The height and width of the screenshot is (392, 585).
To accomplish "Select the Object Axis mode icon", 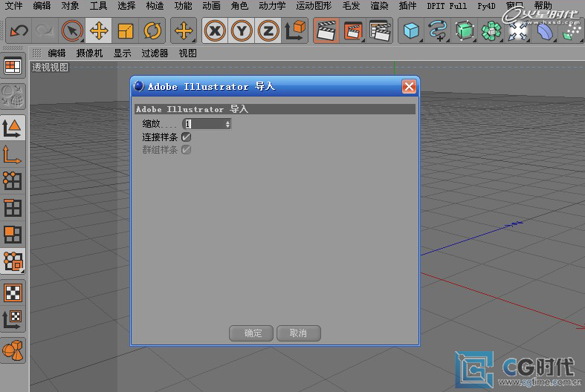I will coord(13,154).
